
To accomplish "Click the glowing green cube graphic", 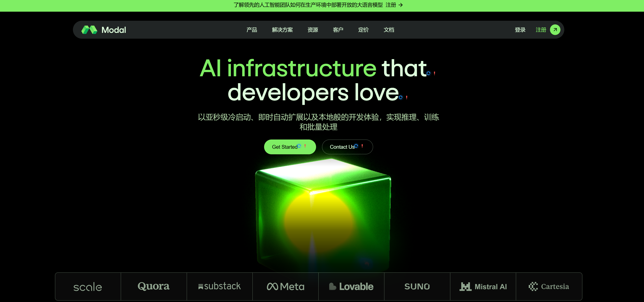I will (323, 215).
